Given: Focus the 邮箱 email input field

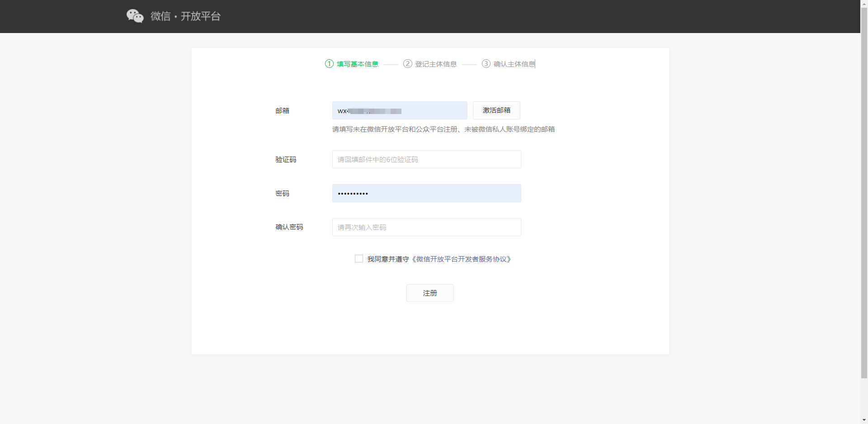Looking at the screenshot, I should 400,110.
